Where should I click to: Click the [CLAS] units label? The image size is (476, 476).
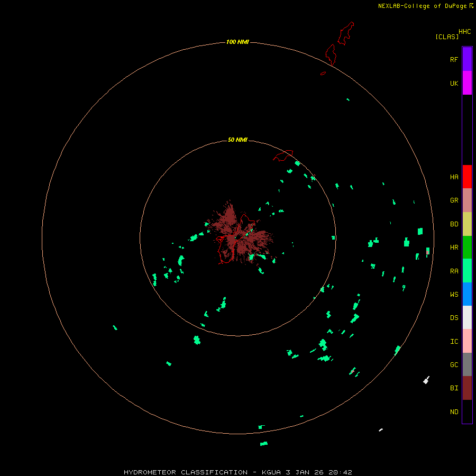tap(447, 36)
